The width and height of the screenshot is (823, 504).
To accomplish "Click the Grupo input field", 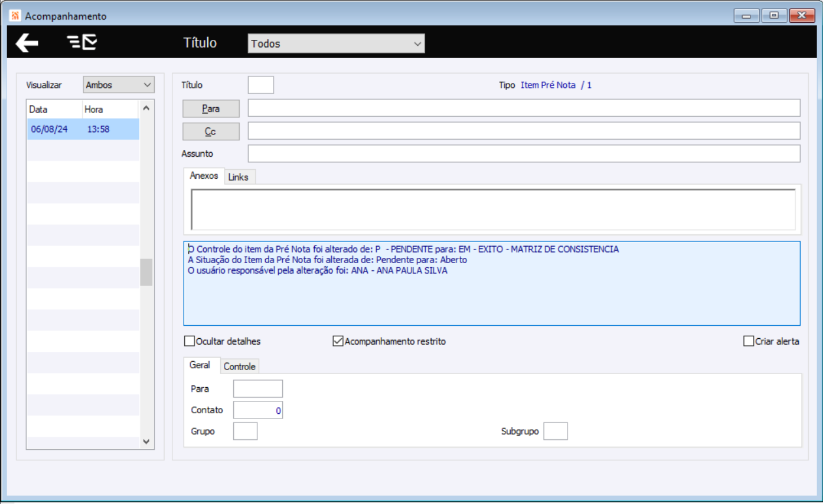I will 246,431.
